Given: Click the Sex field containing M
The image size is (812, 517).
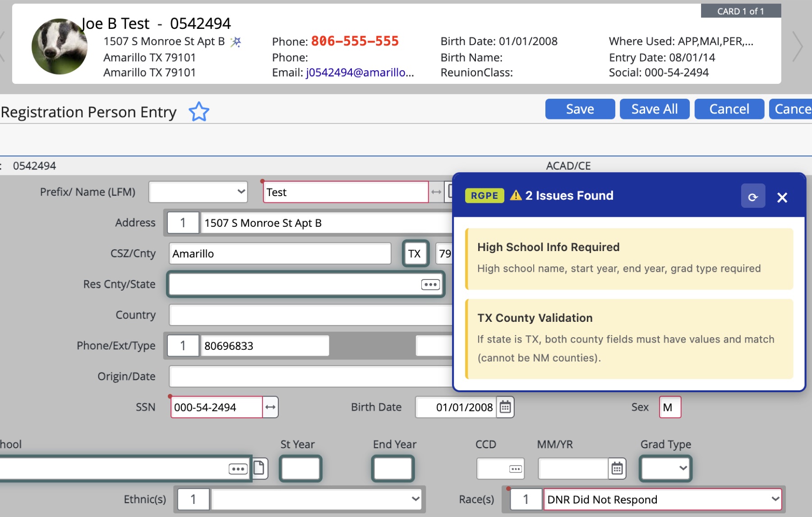Looking at the screenshot, I should [x=670, y=407].
